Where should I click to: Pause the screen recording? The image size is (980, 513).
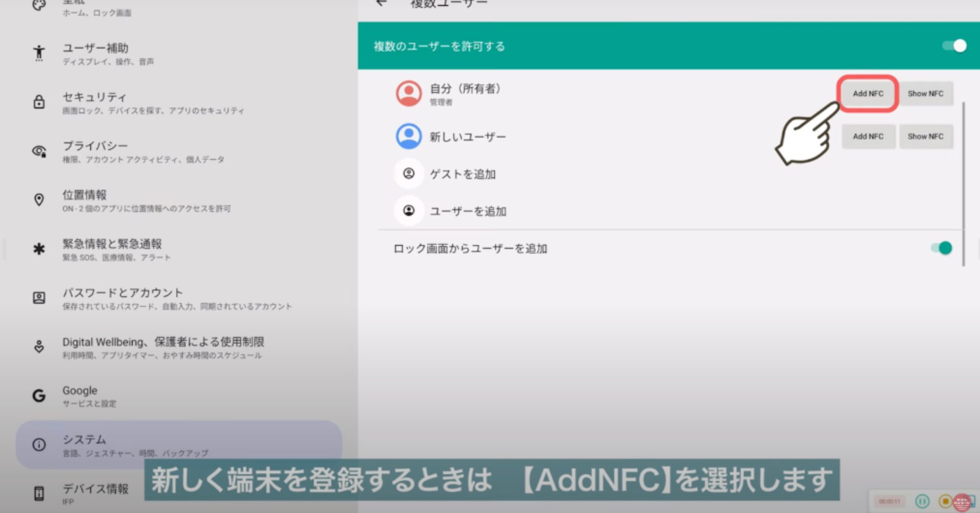(922, 501)
